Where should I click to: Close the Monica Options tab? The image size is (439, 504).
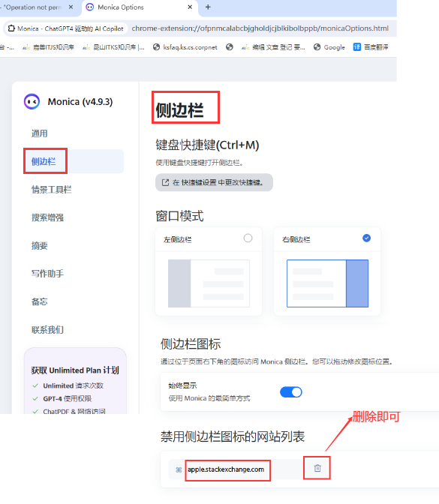coord(190,7)
